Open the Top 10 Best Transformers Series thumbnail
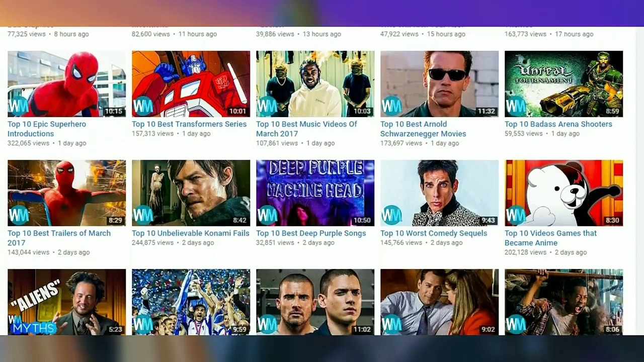The width and height of the screenshot is (644, 362). pos(191,84)
